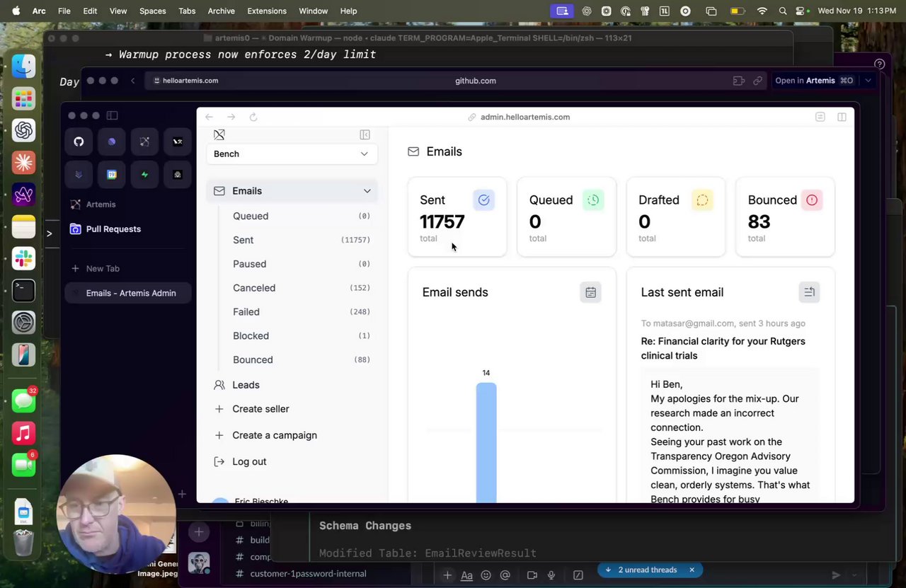
Task: Click the Queued card clock icon
Action: [x=593, y=200]
